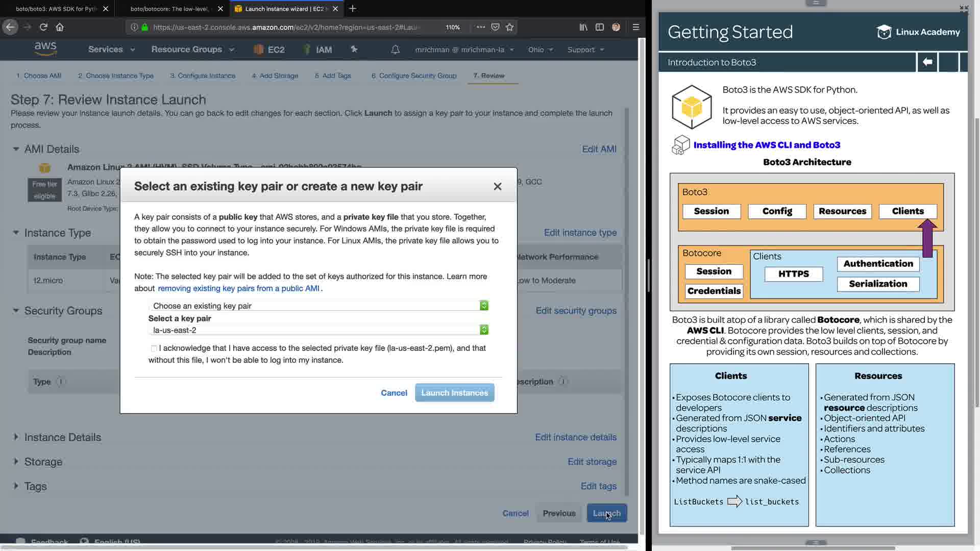Open AWS notifications bell icon

(395, 49)
